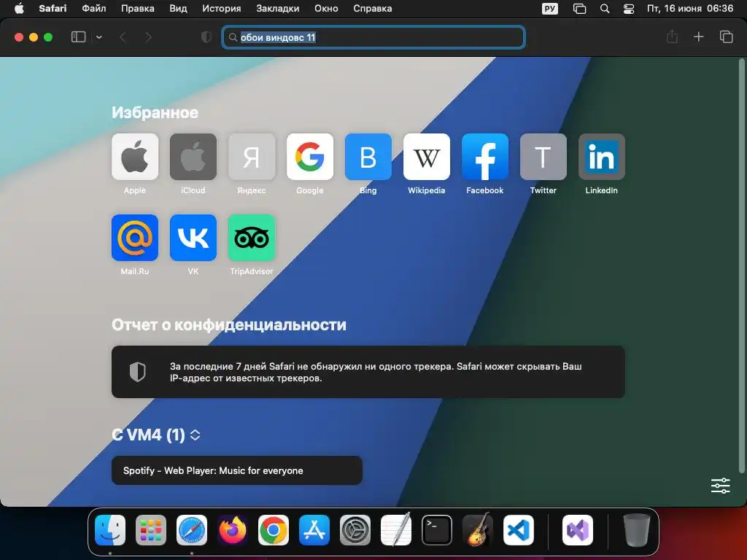Open Spotlight search in menu bar
The width and height of the screenshot is (747, 560).
[x=605, y=9]
